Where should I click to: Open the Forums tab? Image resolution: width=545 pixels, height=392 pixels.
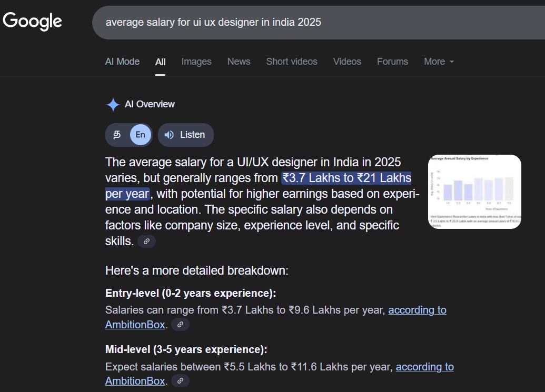click(x=392, y=62)
